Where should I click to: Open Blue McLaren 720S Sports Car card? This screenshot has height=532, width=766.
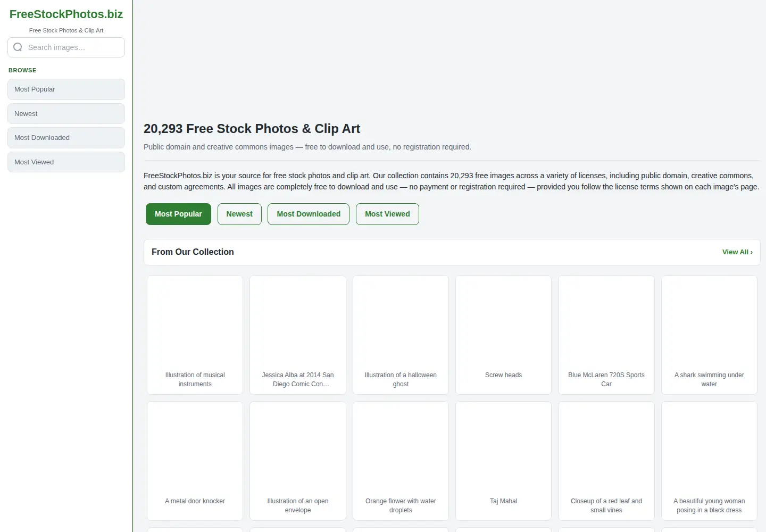(606, 335)
